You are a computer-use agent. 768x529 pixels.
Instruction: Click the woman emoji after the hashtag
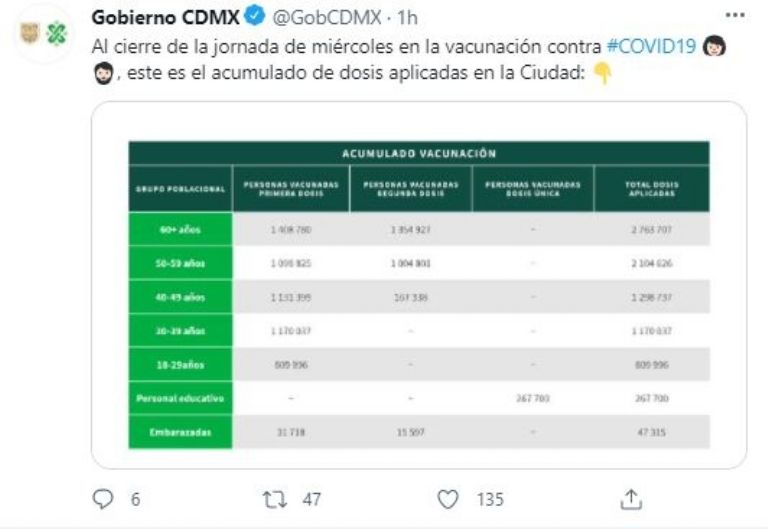pos(714,46)
